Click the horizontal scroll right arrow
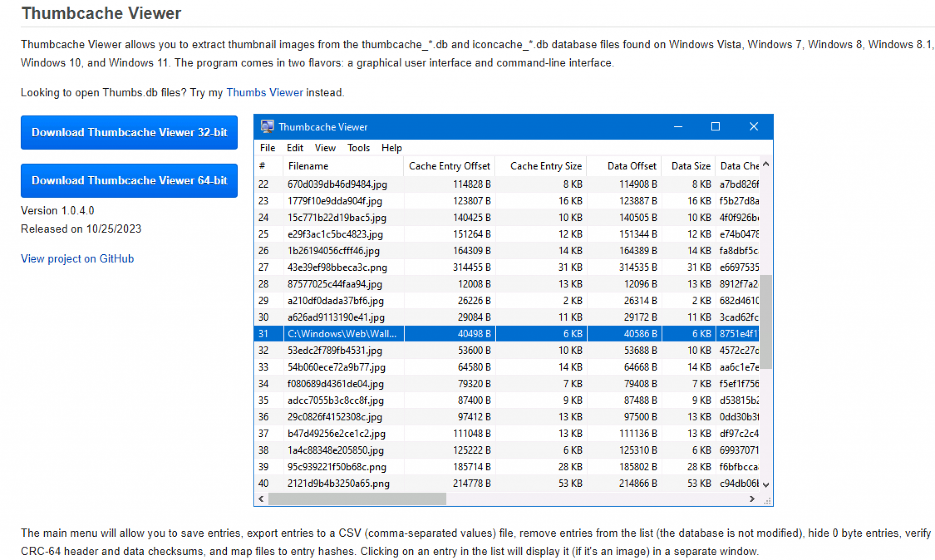The width and height of the screenshot is (935, 560). tap(752, 499)
